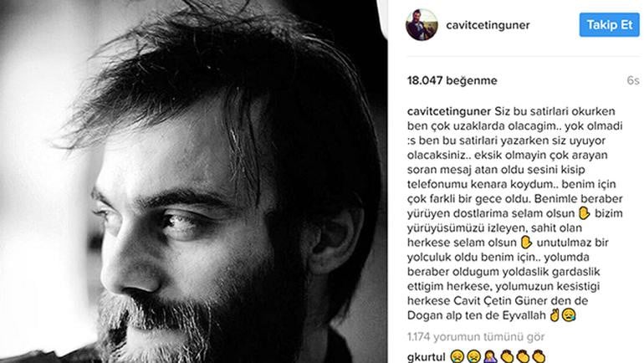Select the crying face emoji ending the caption
This screenshot has height=363, width=644.
point(569,315)
